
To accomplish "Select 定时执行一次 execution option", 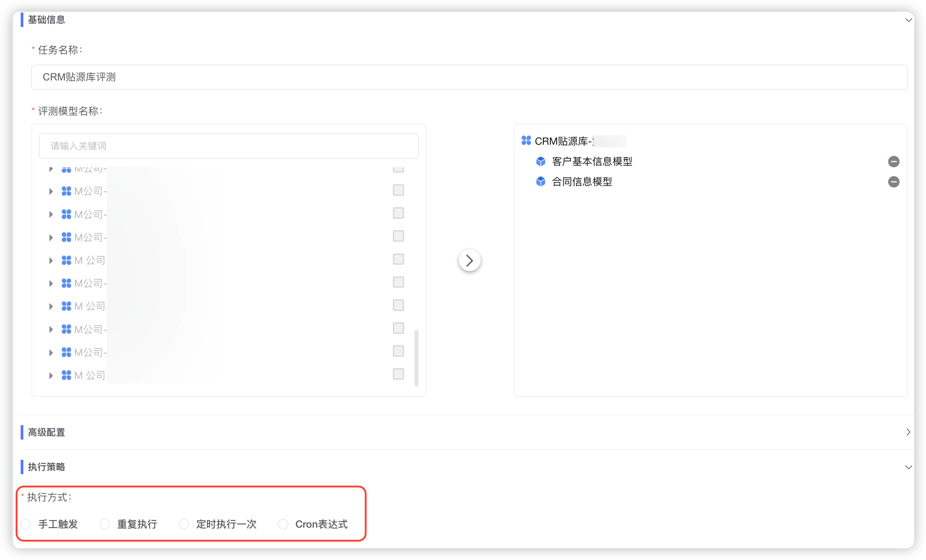I will pos(184,524).
